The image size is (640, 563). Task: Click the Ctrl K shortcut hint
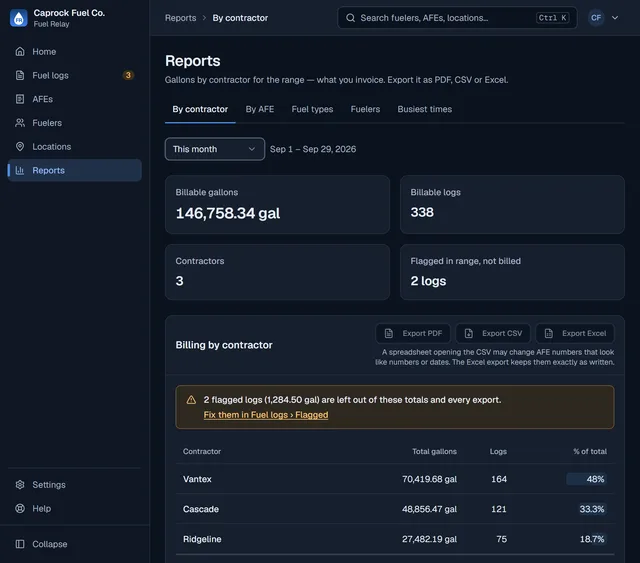[552, 18]
